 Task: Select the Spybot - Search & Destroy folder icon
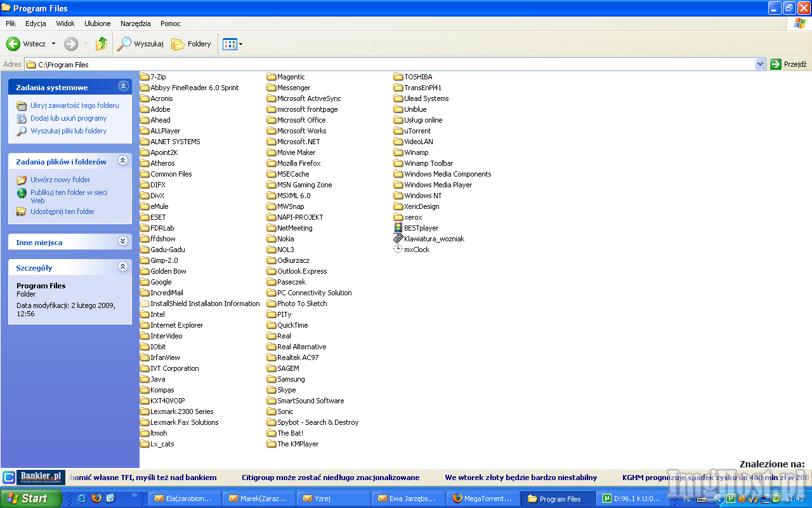tap(272, 422)
